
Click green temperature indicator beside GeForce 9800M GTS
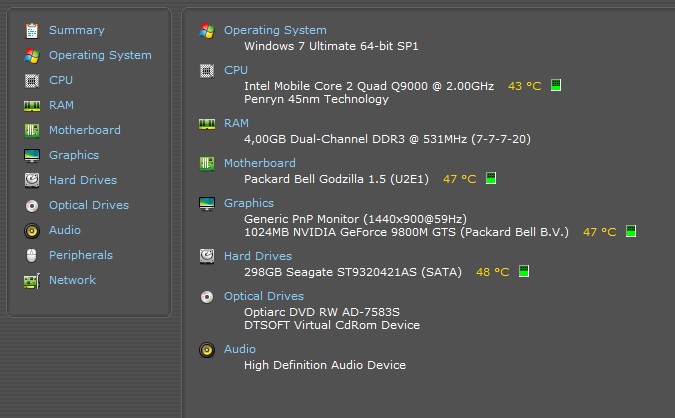point(631,231)
